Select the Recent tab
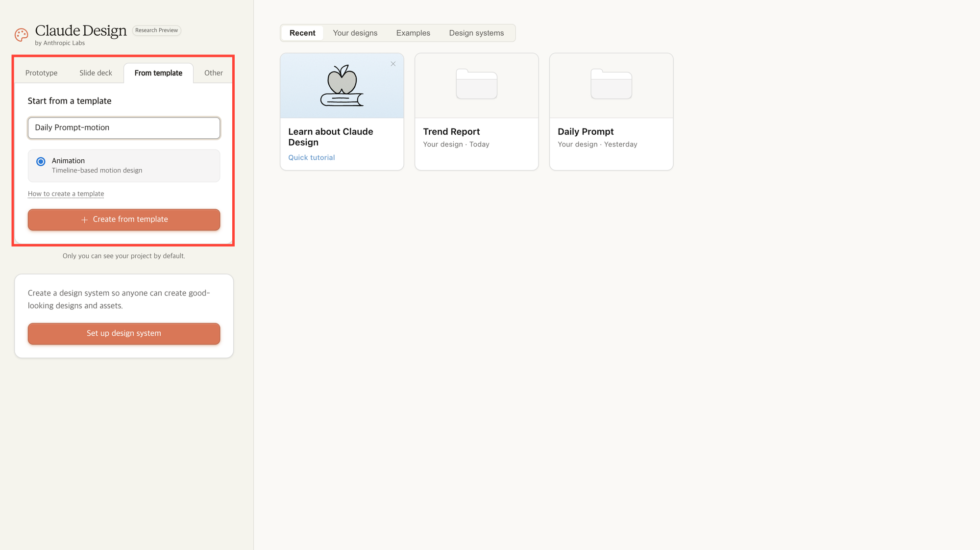980x550 pixels. [302, 33]
